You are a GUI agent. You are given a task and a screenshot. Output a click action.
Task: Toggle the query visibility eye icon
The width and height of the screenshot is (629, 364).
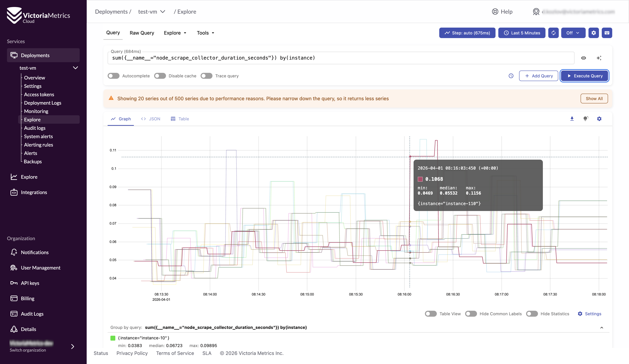click(583, 58)
